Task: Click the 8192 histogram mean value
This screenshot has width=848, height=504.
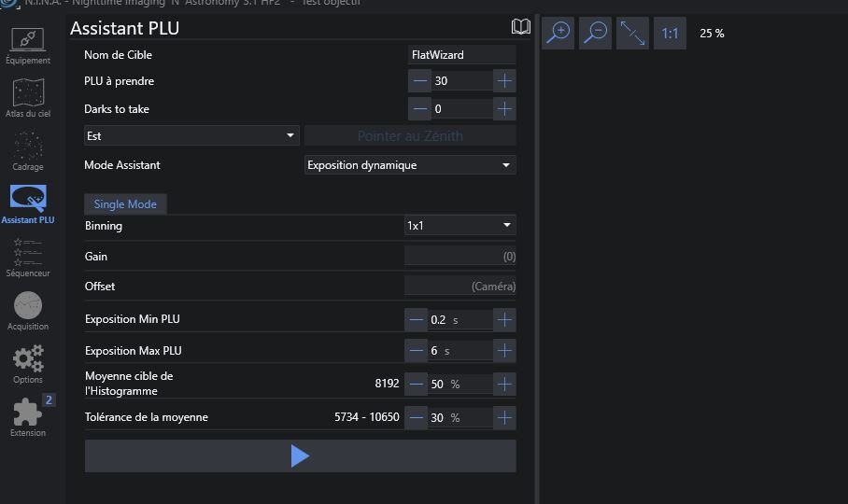Action: pyautogui.click(x=387, y=383)
